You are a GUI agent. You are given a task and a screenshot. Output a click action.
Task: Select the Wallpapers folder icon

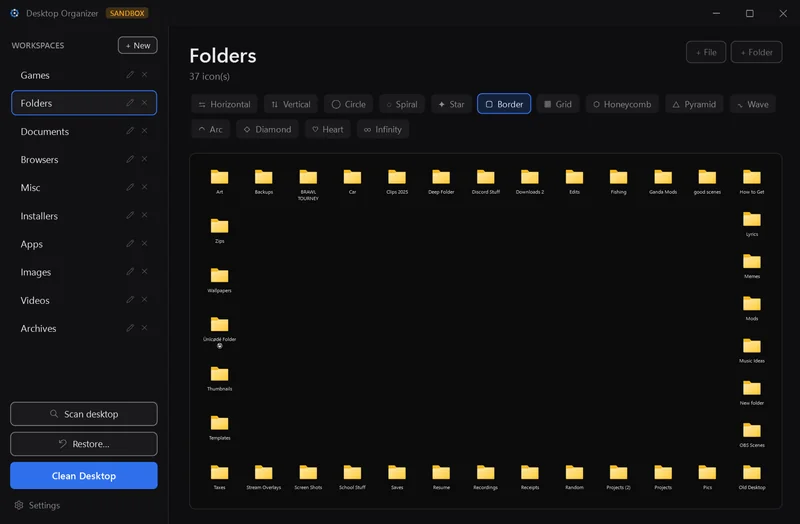tap(219, 276)
